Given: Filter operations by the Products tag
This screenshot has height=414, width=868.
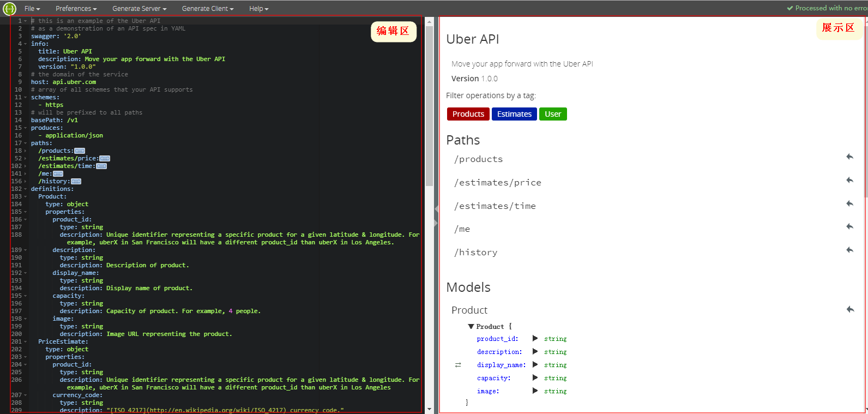Looking at the screenshot, I should click(x=468, y=114).
